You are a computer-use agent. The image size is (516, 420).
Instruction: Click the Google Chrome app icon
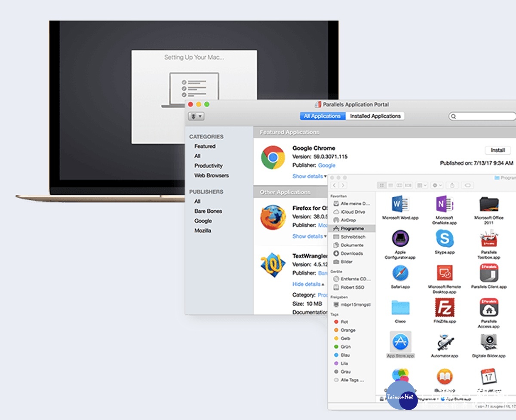coord(273,157)
